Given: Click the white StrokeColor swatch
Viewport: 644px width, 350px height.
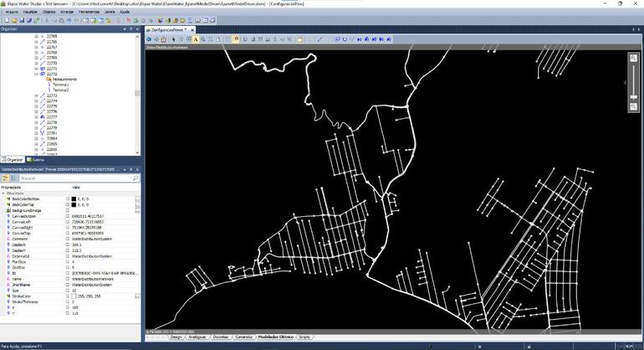Looking at the screenshot, I should coord(74,296).
